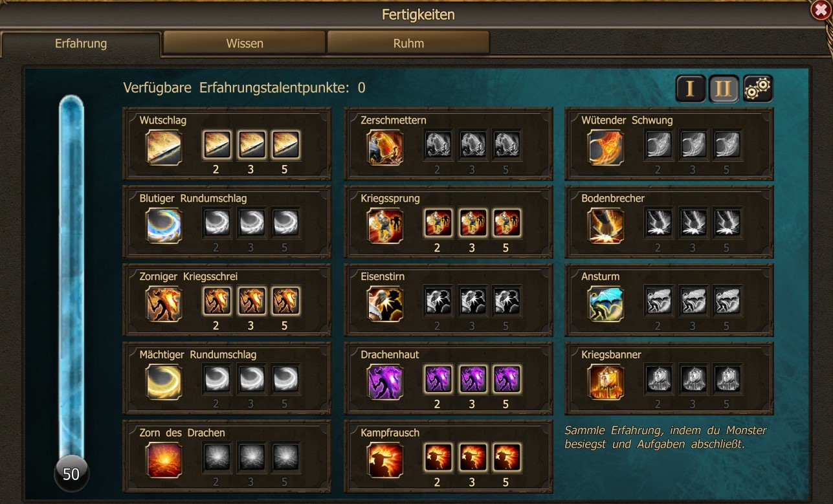
Task: Open the Wissen tab
Action: 244,43
